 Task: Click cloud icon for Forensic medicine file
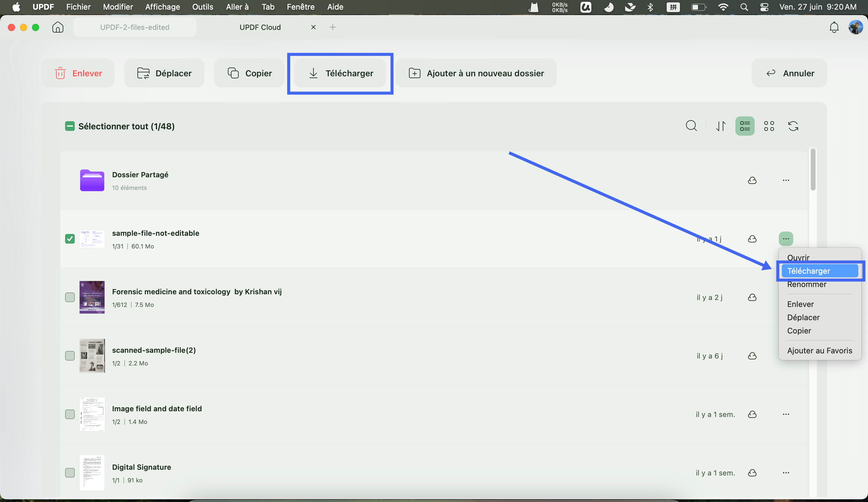point(752,297)
